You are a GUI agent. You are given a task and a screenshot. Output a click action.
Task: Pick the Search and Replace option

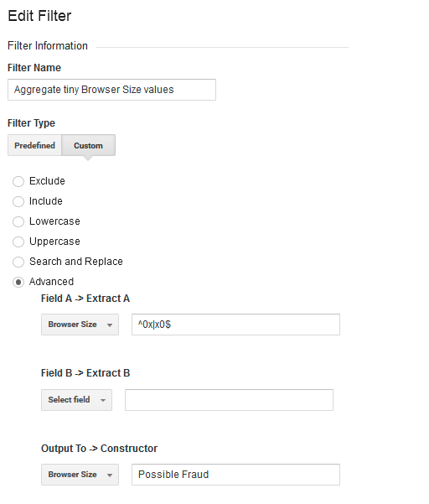(x=18, y=262)
